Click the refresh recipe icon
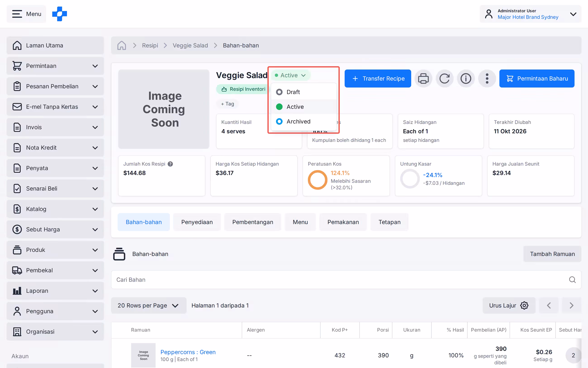The image size is (588, 368). [x=444, y=79]
